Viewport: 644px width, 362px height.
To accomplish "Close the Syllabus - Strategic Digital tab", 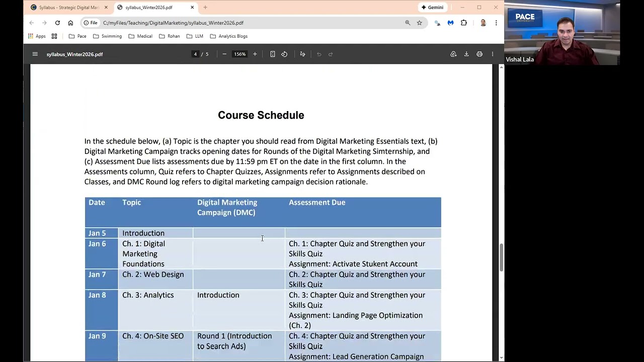I will 106,8.
